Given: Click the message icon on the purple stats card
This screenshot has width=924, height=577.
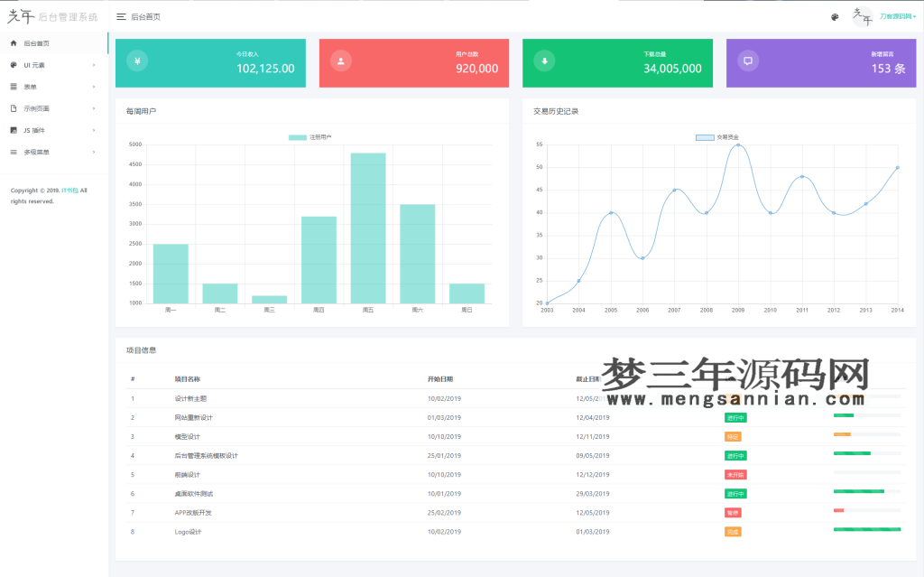Looking at the screenshot, I should tap(748, 62).
